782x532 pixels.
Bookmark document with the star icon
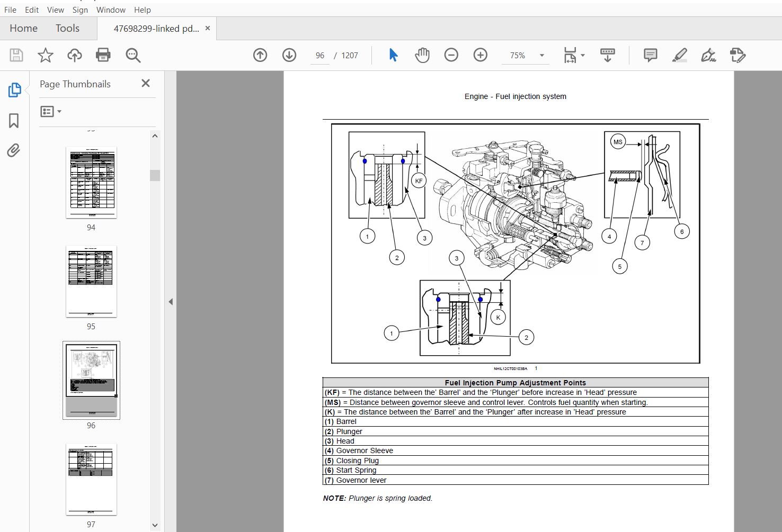coord(46,55)
